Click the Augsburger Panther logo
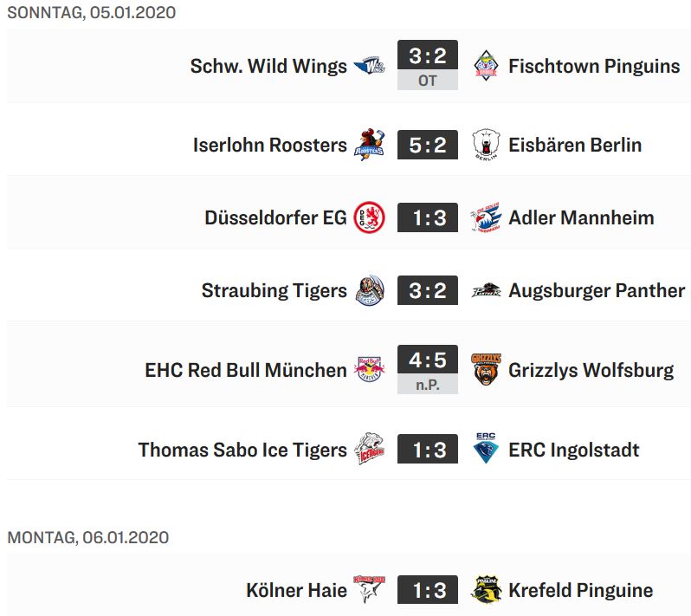Viewport: 691px width, 616px height. [486, 290]
